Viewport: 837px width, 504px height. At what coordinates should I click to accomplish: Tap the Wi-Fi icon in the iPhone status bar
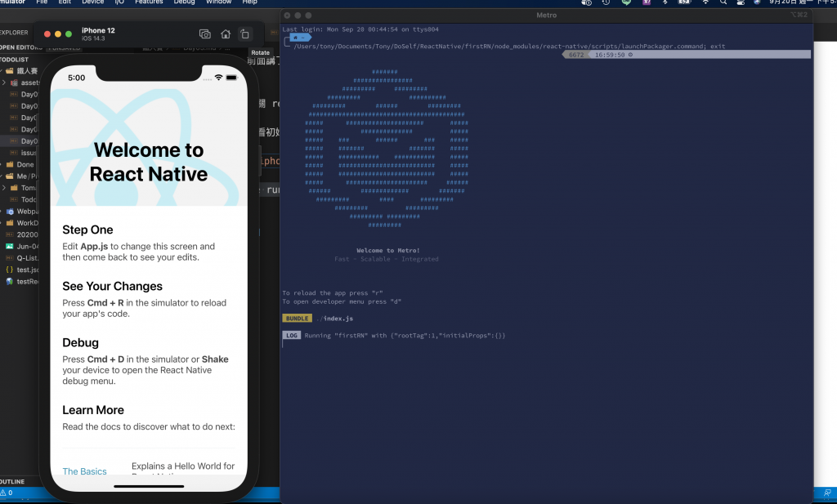coord(218,78)
